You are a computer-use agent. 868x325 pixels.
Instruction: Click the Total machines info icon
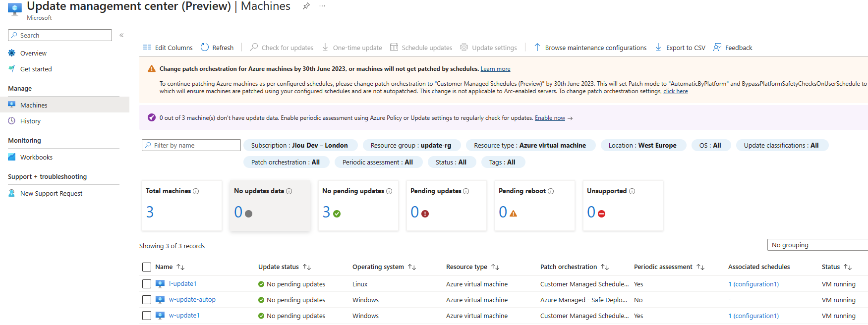click(196, 191)
